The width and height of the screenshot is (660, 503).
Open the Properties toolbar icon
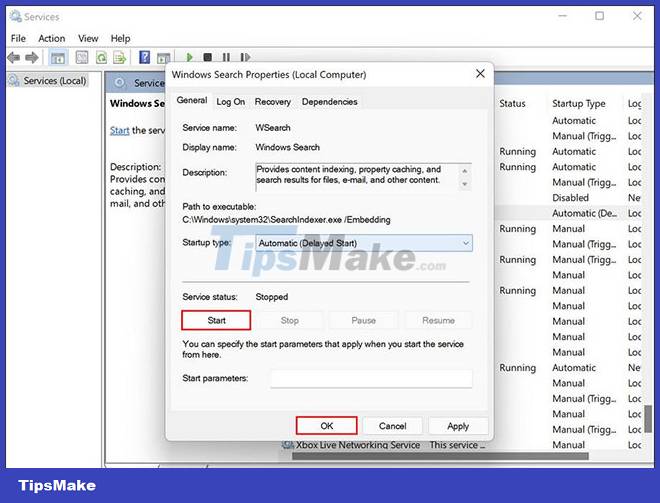click(82, 57)
